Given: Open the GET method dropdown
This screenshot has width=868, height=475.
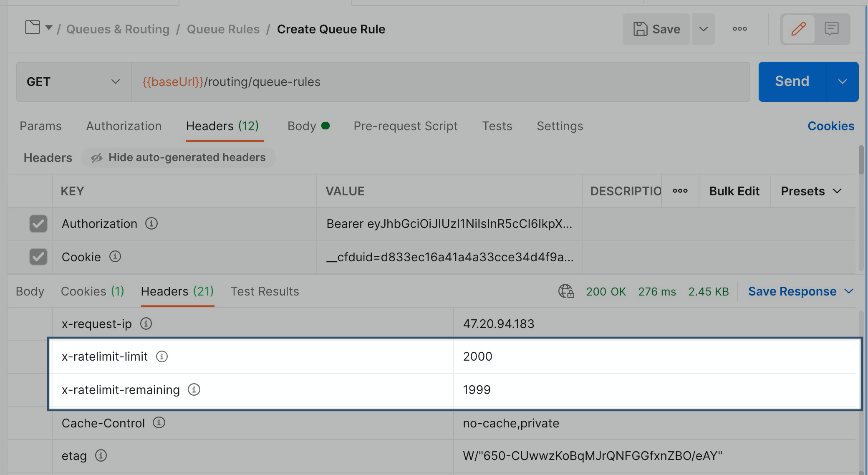Looking at the screenshot, I should (x=73, y=82).
